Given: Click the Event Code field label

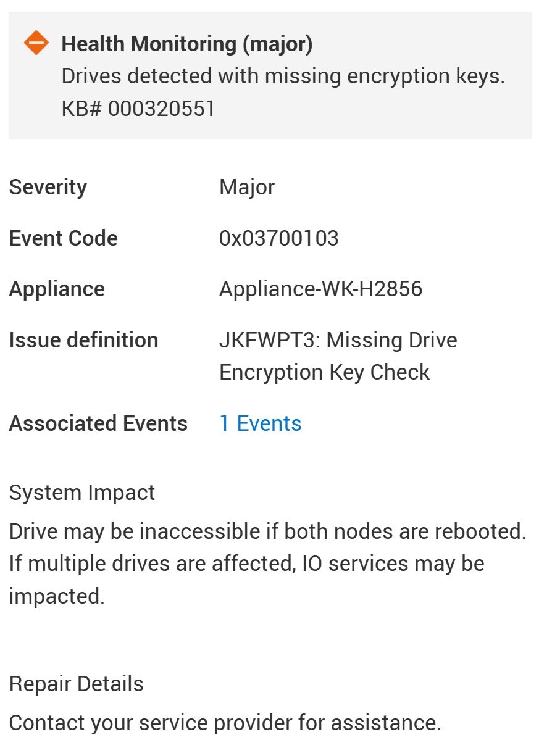Looking at the screenshot, I should pyautogui.click(x=63, y=238).
